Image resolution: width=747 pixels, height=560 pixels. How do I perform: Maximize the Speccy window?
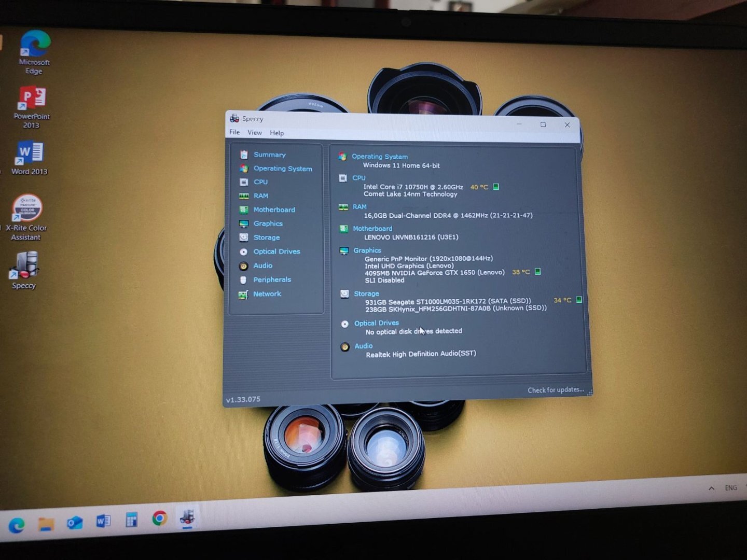[x=543, y=124]
